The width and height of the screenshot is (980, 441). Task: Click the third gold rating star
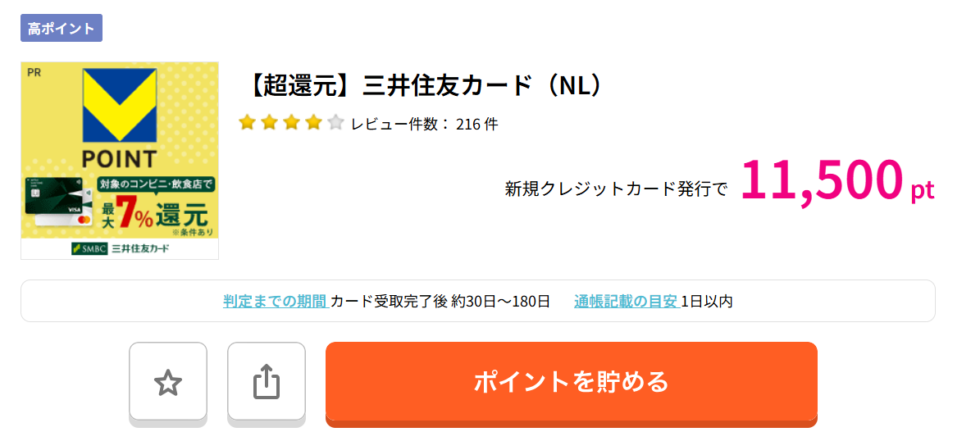click(x=291, y=122)
